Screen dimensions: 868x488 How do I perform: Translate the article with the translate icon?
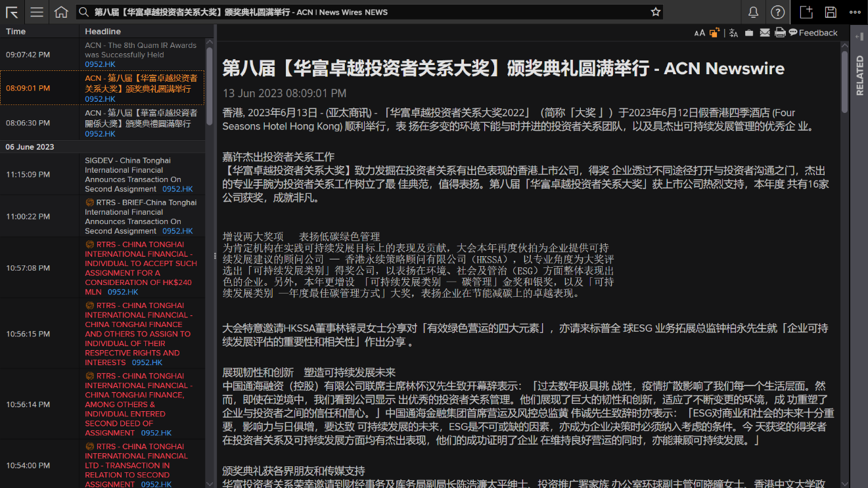point(733,33)
